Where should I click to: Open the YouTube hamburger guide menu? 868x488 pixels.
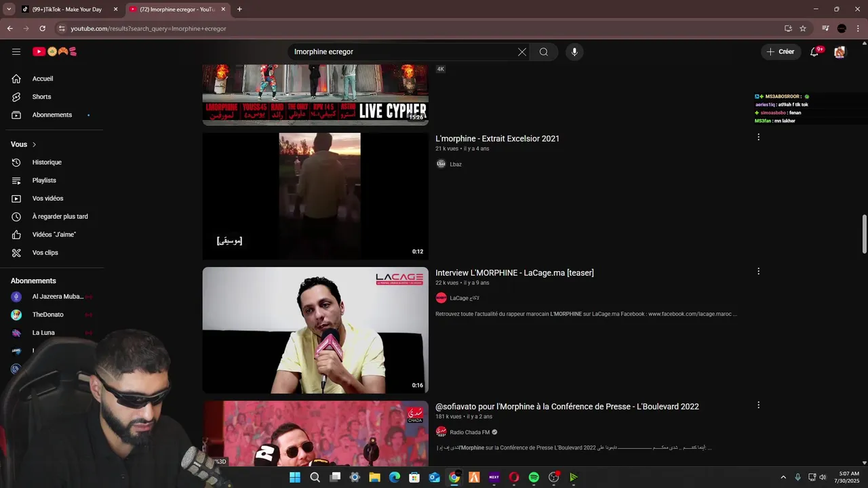click(x=16, y=52)
